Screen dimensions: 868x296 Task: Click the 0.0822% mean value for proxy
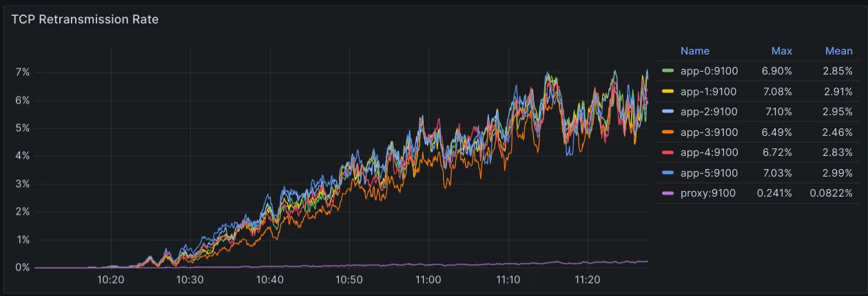(x=832, y=193)
